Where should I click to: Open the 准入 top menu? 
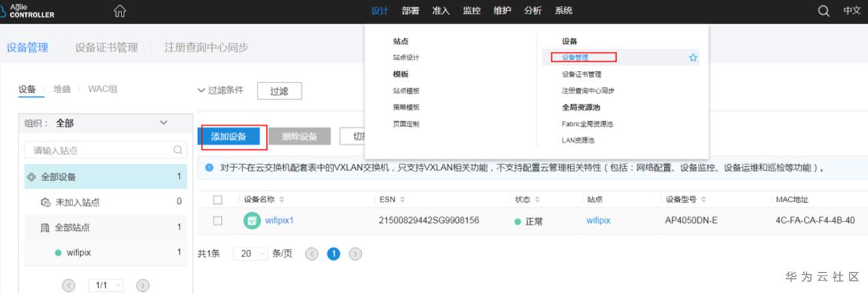(x=441, y=11)
